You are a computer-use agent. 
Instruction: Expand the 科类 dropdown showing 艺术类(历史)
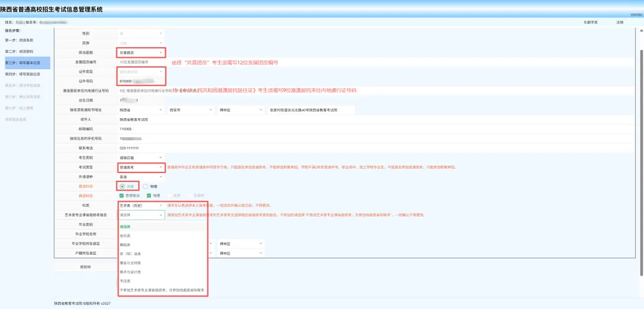click(141, 205)
